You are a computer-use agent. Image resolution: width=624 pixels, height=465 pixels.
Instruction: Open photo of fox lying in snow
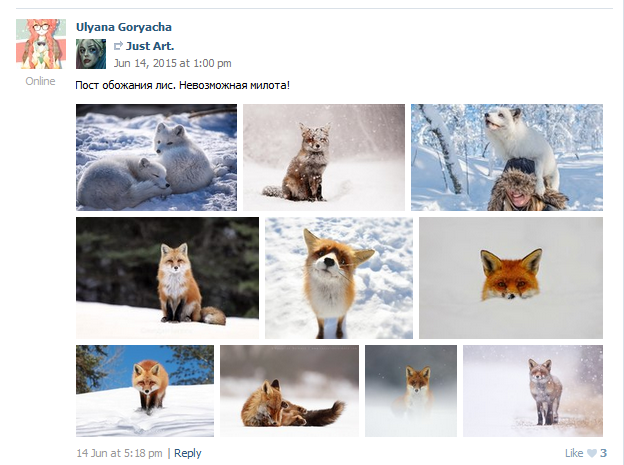point(289,390)
